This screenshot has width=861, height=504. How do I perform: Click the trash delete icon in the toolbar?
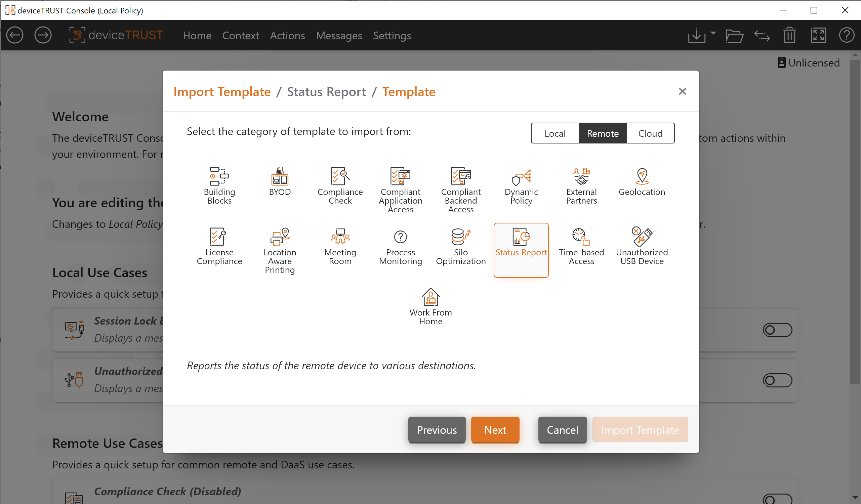789,35
